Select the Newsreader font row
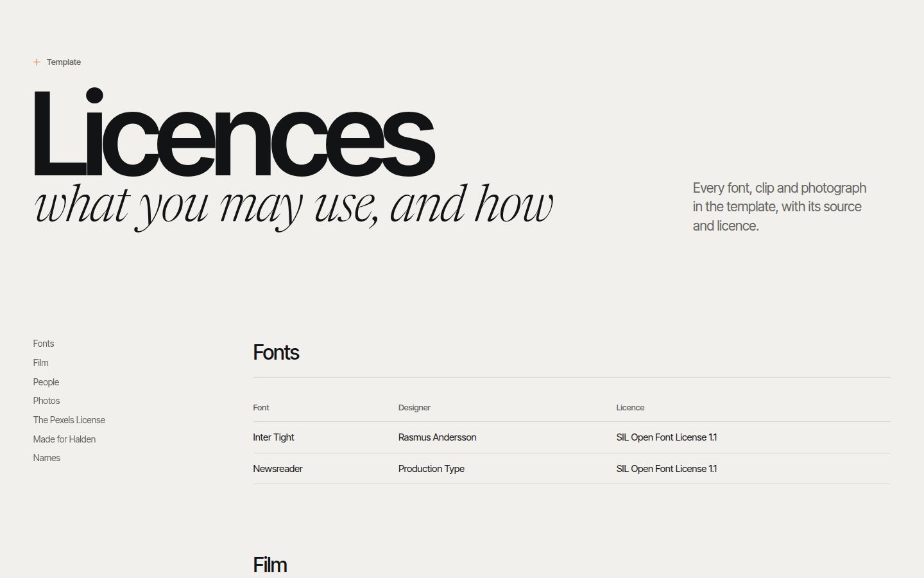 pyautogui.click(x=572, y=469)
